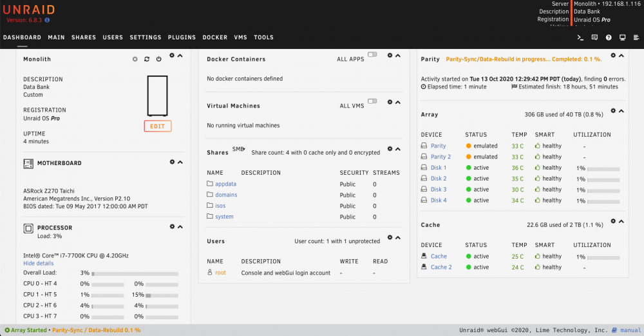644x336 pixels.
Task: Toggle the ALL VMS switch
Action: tap(372, 101)
